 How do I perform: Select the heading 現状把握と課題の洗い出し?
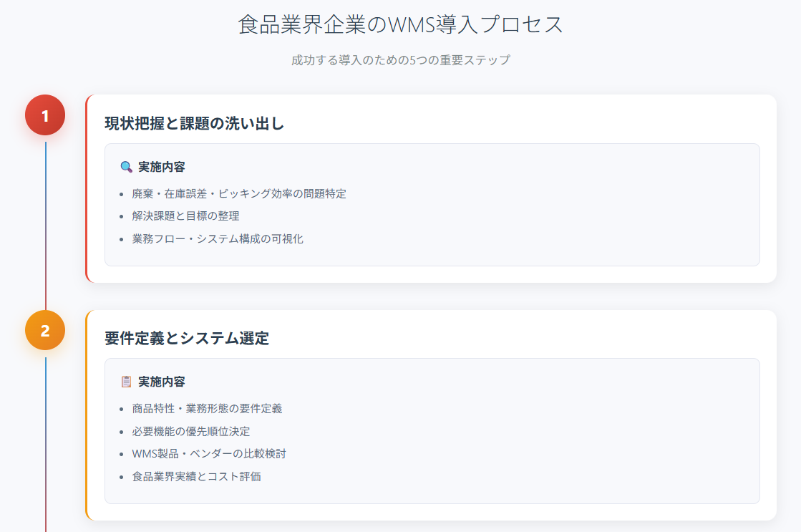point(194,124)
